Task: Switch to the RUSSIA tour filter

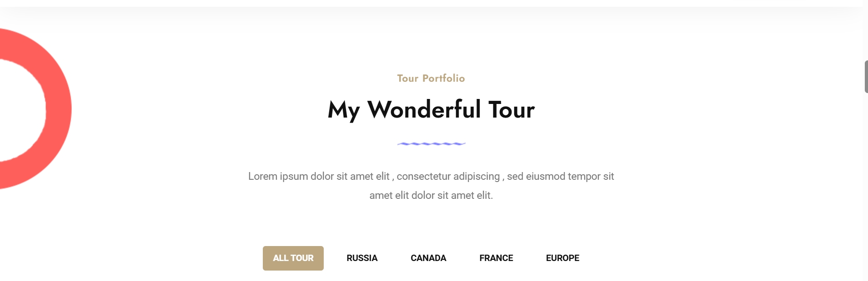Action: [362, 258]
